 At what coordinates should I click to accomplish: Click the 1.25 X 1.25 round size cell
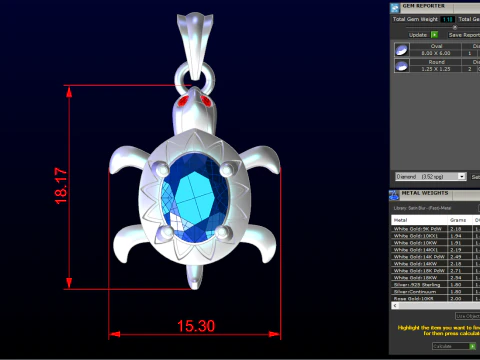tap(436, 69)
